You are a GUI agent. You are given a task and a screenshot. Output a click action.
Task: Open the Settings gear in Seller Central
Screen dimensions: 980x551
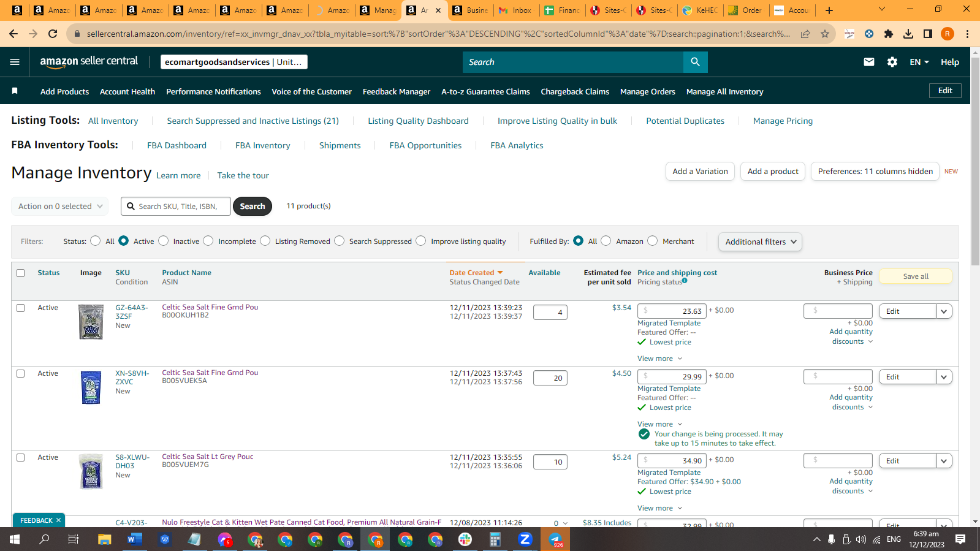tap(892, 62)
